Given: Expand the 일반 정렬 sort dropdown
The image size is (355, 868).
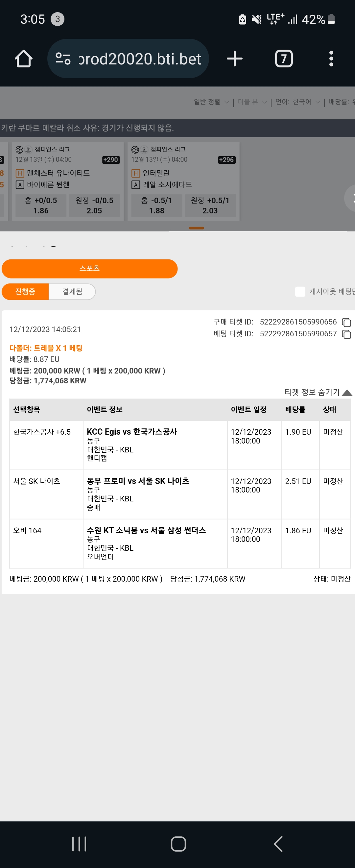Looking at the screenshot, I should click(x=211, y=102).
